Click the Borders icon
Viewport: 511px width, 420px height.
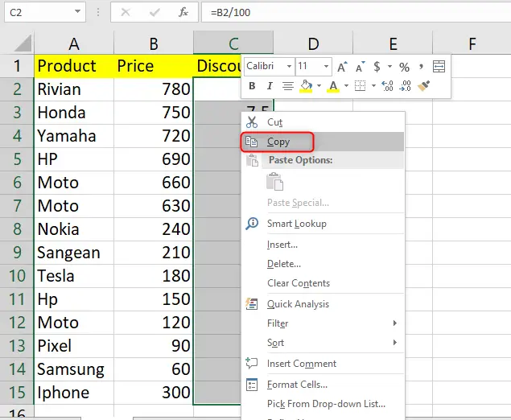point(360,86)
